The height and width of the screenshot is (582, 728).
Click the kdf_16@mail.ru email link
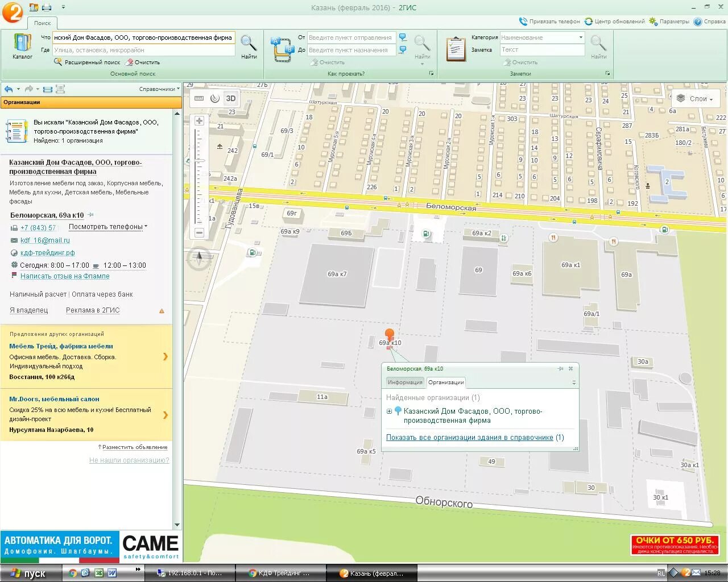[x=45, y=240]
